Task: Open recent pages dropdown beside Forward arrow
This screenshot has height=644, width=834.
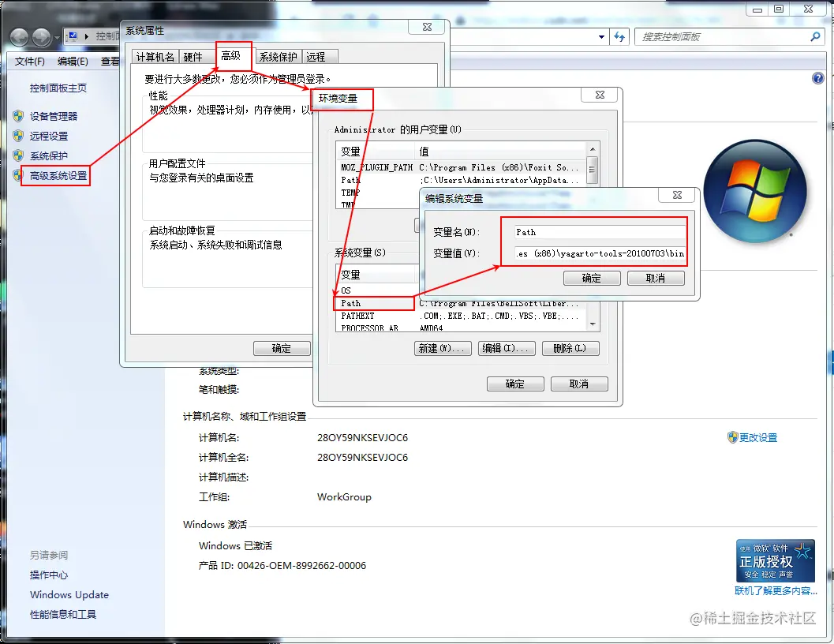Action: [57, 38]
